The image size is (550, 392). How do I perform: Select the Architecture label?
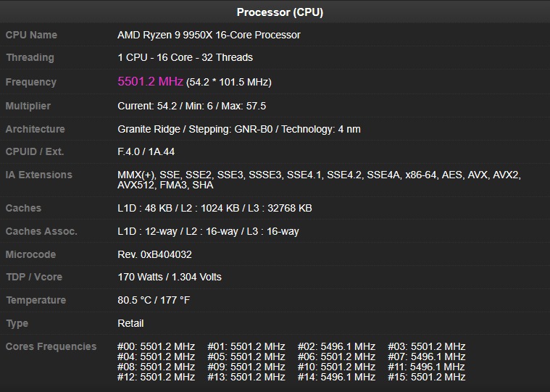(35, 129)
